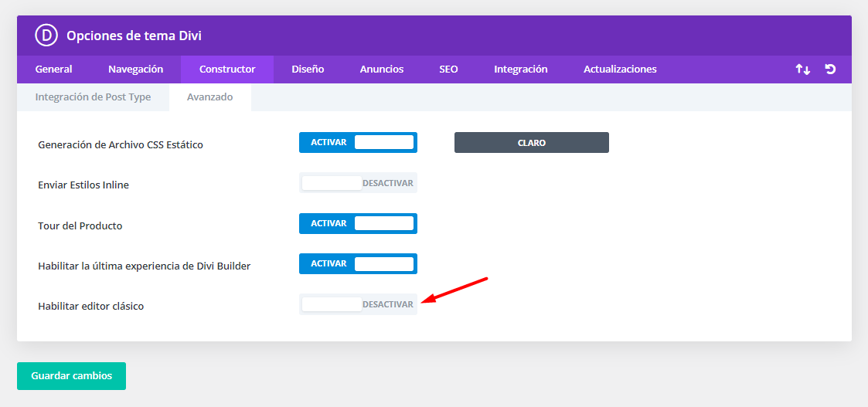This screenshot has width=868, height=407.
Task: Open the Diseño tab
Action: tap(308, 70)
